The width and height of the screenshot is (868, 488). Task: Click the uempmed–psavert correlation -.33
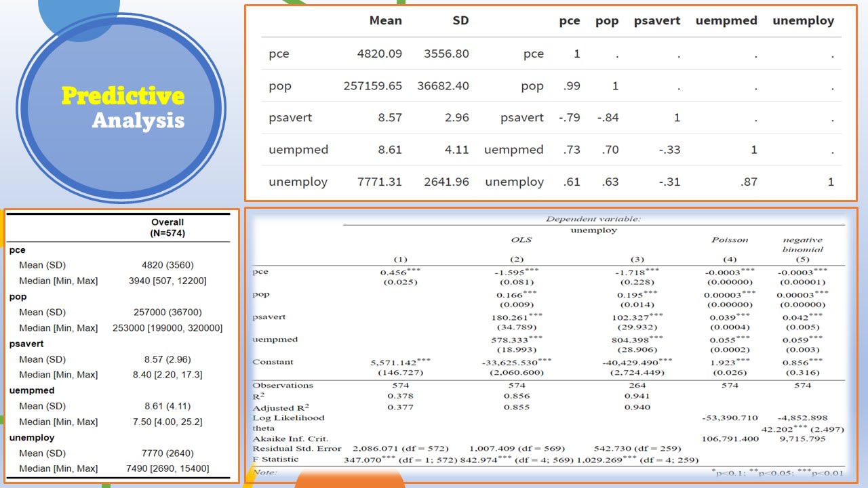[669, 150]
